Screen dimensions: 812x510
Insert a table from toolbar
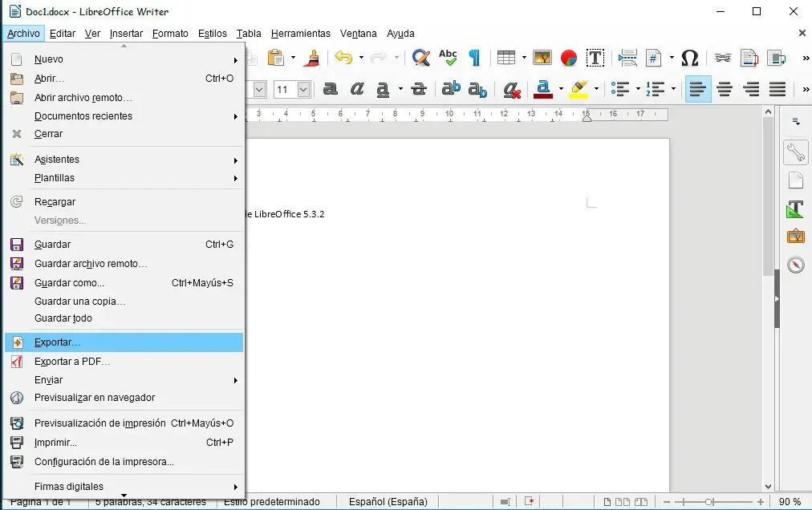[506, 58]
